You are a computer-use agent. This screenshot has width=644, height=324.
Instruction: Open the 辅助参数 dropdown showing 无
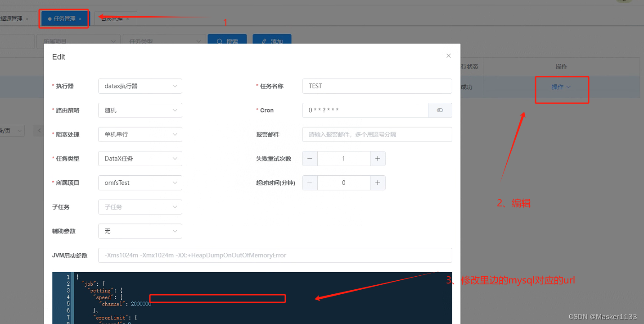(140, 231)
